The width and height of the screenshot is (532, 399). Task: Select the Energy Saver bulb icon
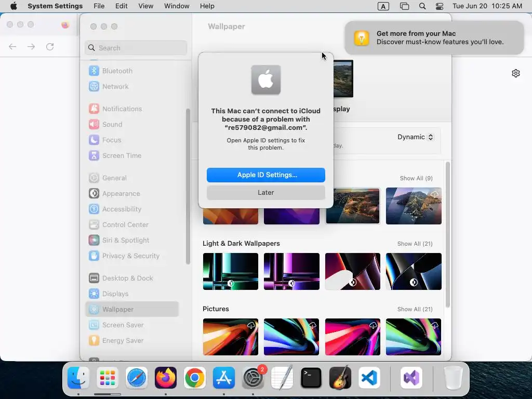point(94,341)
